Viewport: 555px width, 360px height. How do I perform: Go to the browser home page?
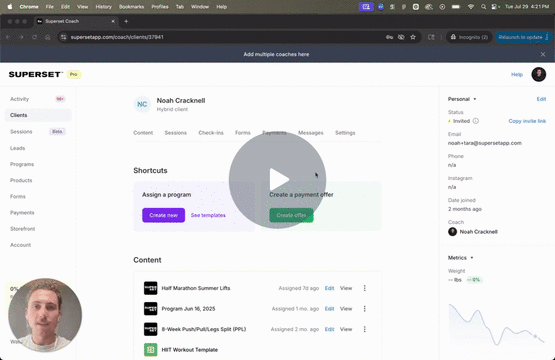(x=47, y=37)
